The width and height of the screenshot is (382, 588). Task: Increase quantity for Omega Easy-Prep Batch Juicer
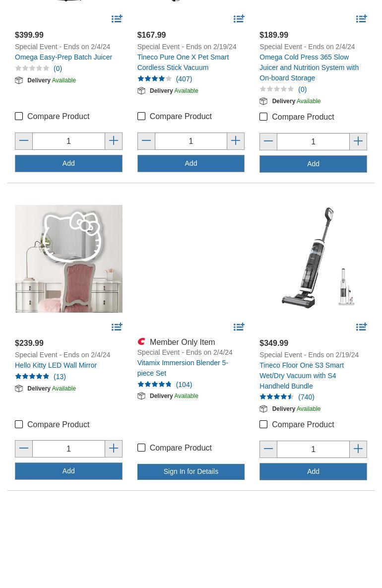point(114,141)
